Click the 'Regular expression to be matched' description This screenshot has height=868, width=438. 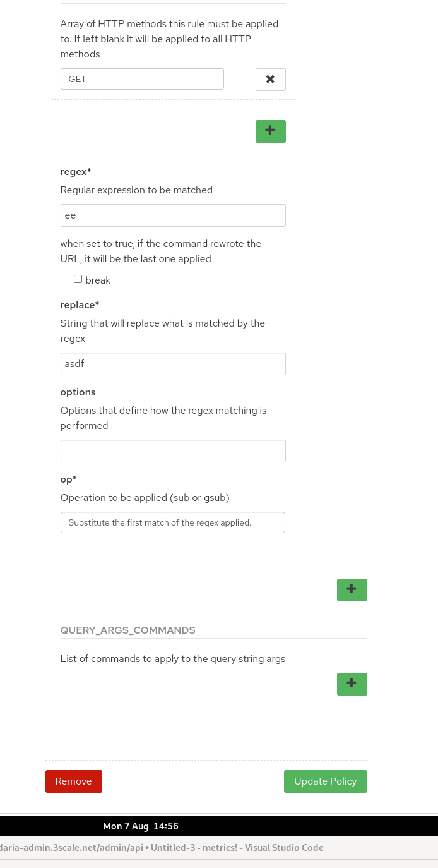point(136,190)
